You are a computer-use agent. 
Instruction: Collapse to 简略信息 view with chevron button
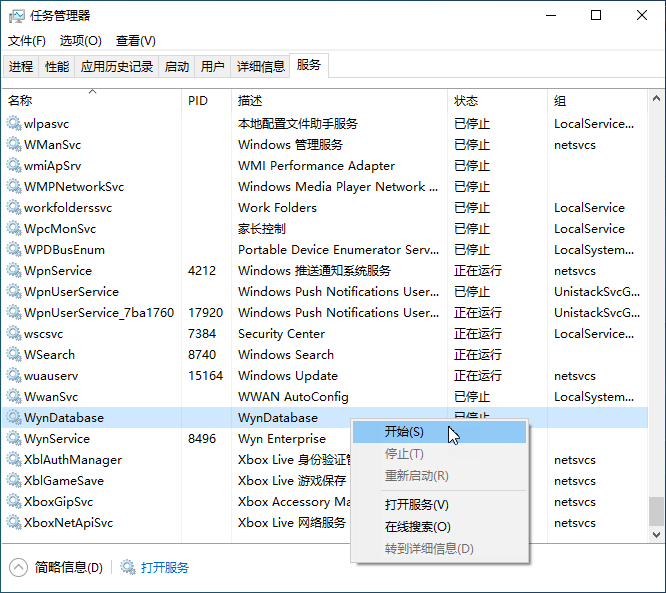18,567
